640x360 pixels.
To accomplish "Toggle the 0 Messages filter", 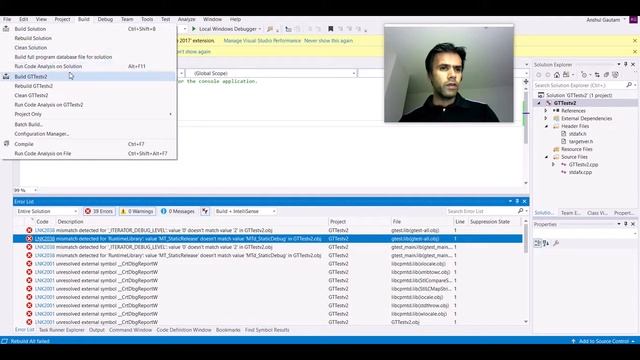I will 178,211.
